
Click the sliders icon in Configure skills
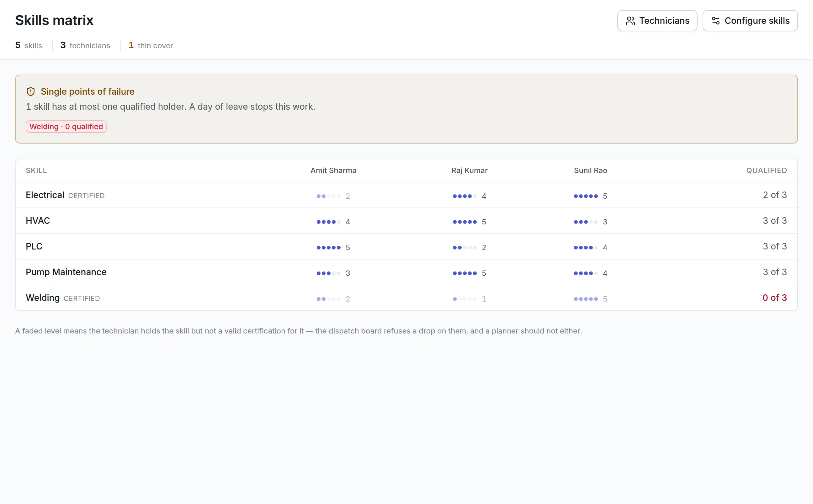715,21
